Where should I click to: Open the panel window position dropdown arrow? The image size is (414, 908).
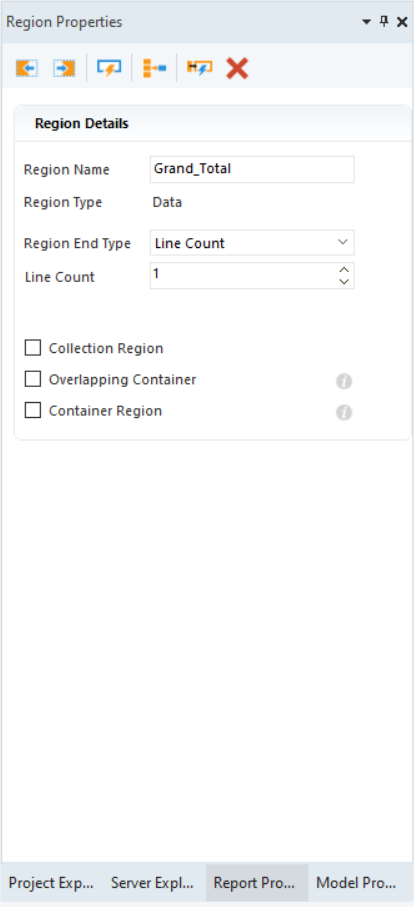point(366,22)
